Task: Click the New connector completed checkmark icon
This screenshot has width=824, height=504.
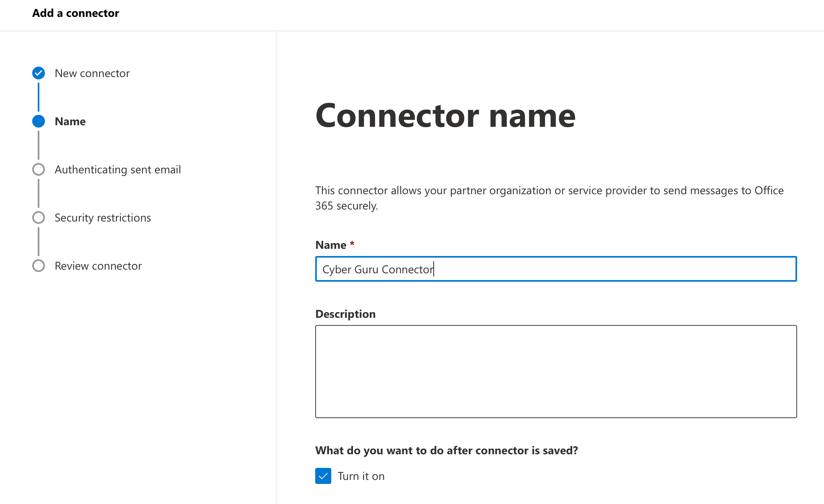Action: (x=39, y=73)
